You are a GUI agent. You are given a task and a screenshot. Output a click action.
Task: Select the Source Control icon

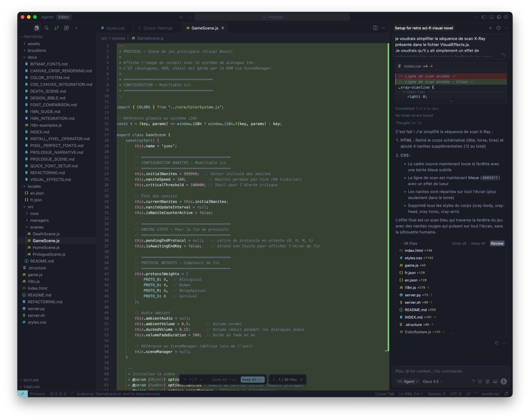(56, 28)
